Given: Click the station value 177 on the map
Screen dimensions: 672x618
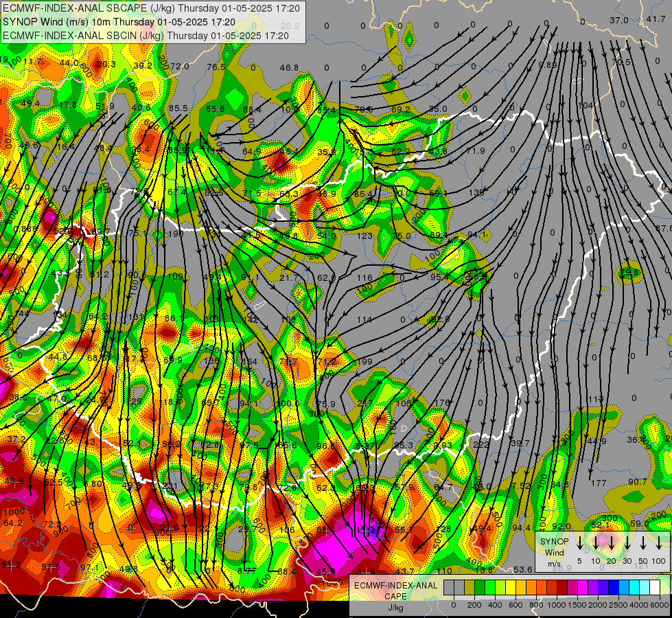Looking at the screenshot, I should point(599,483).
